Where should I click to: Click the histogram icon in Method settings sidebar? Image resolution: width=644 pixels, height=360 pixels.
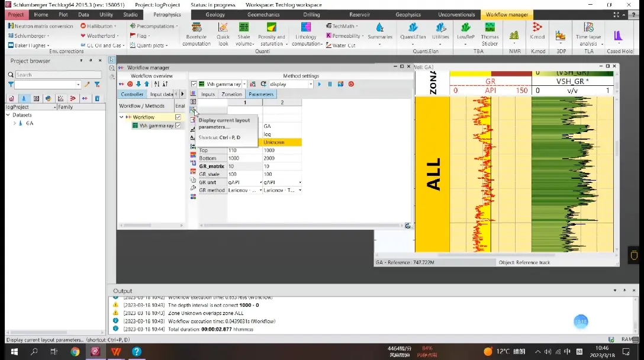pos(193,94)
